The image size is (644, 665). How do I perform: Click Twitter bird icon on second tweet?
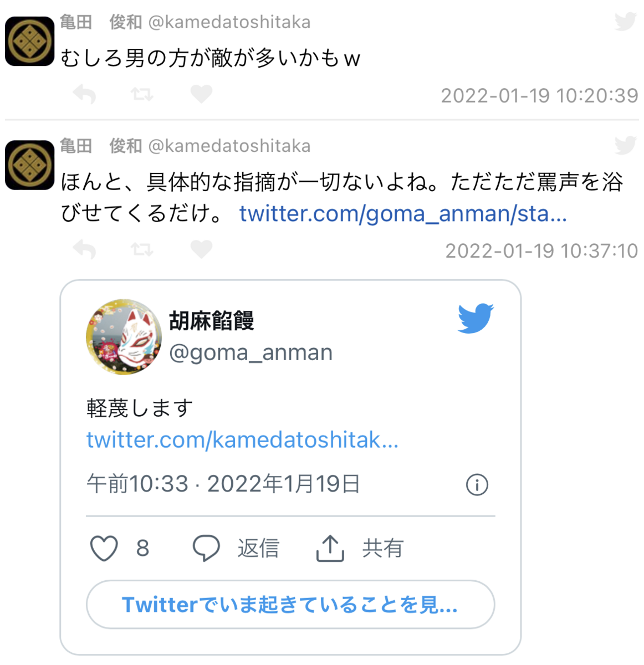click(x=626, y=145)
